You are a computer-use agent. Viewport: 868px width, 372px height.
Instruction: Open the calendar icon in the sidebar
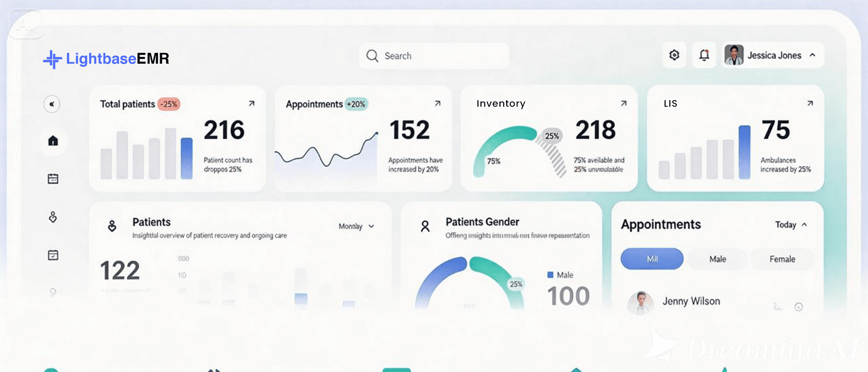coord(53,178)
